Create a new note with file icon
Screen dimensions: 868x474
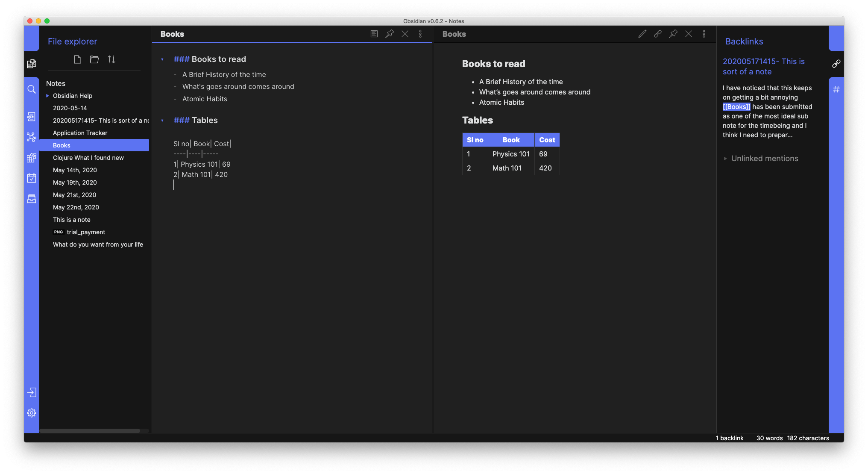77,59
